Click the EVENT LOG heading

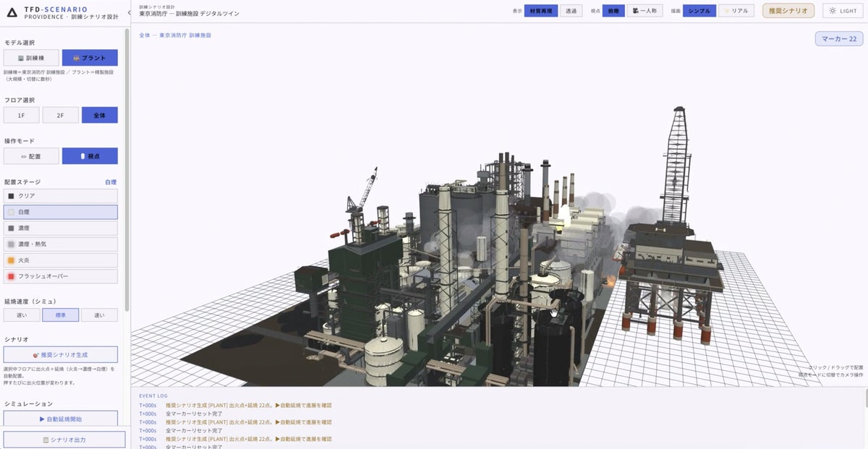click(153, 395)
